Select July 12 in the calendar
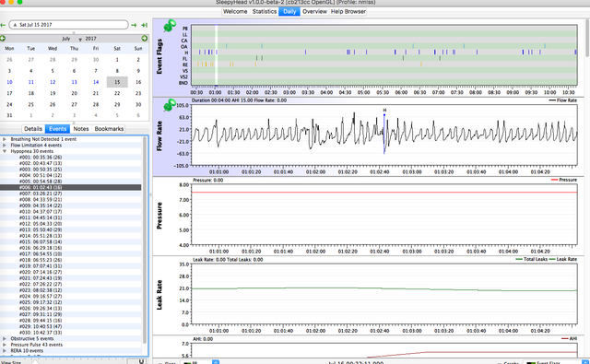The height and width of the screenshot is (364, 590). (x=53, y=82)
